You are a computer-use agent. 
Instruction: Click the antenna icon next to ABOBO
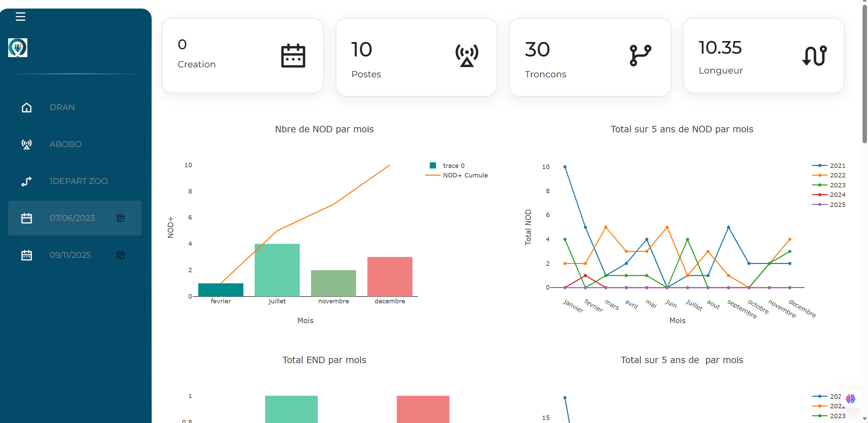click(x=26, y=144)
